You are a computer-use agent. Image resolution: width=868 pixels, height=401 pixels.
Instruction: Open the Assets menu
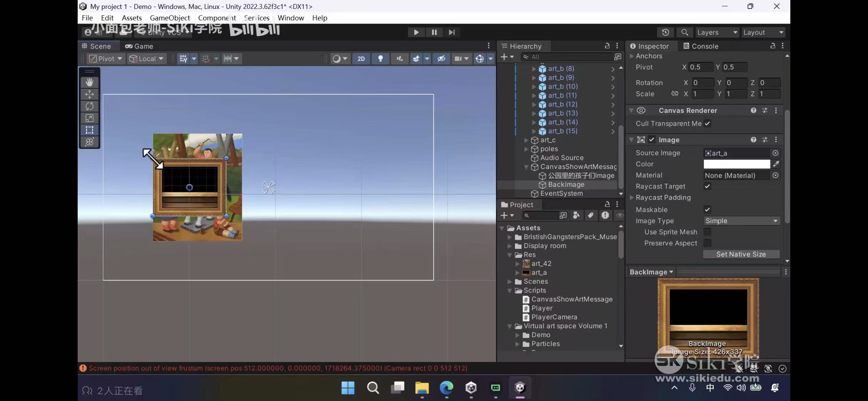tap(132, 18)
